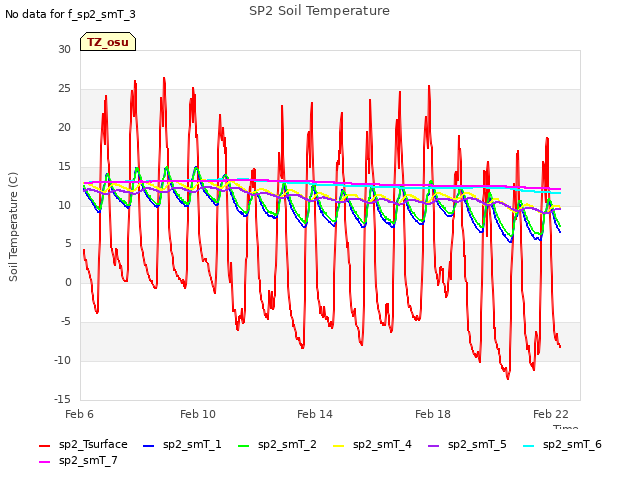Toggle the sp2_Tsurface legend entry
This screenshot has width=640, height=480.
pos(83,444)
